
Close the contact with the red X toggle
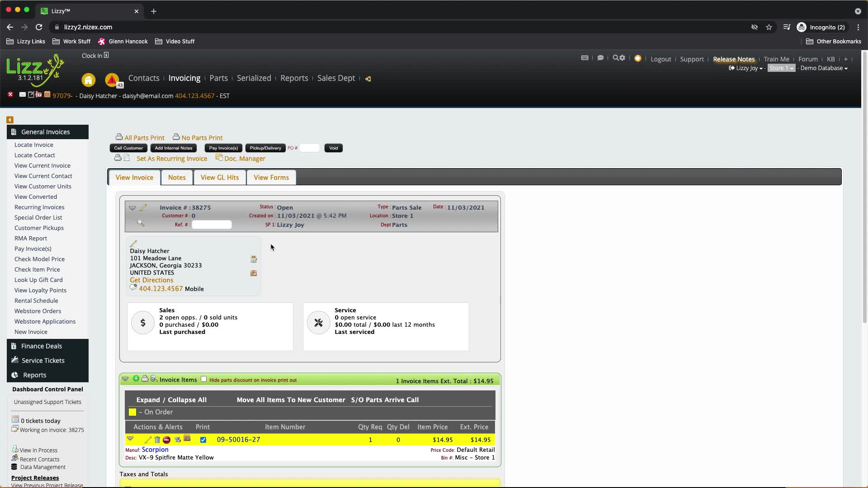[x=10, y=94]
